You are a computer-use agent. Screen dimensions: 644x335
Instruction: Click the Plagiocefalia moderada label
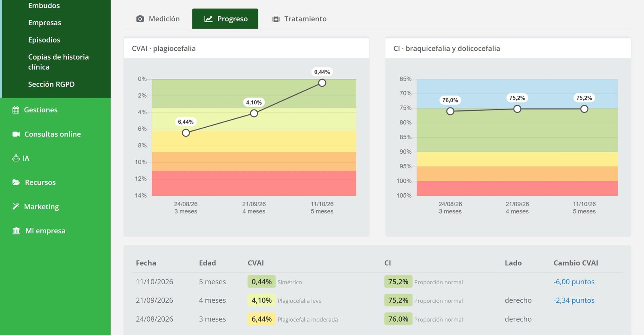308,320
